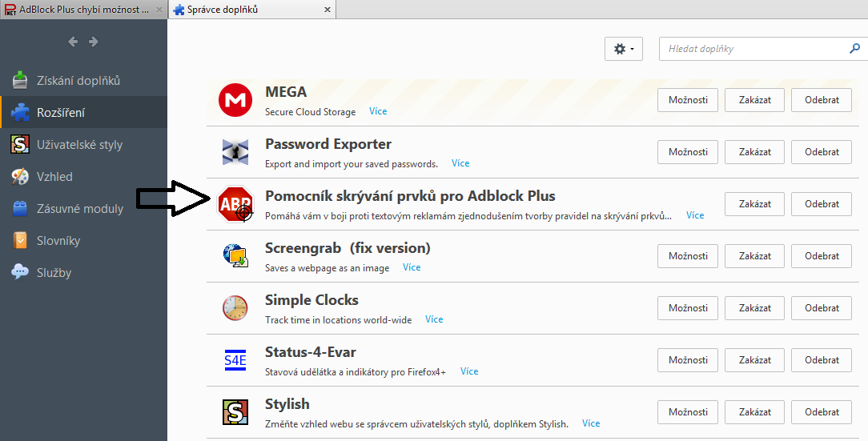
Task: Select Uživatelské styly in sidebar
Action: pos(79,145)
